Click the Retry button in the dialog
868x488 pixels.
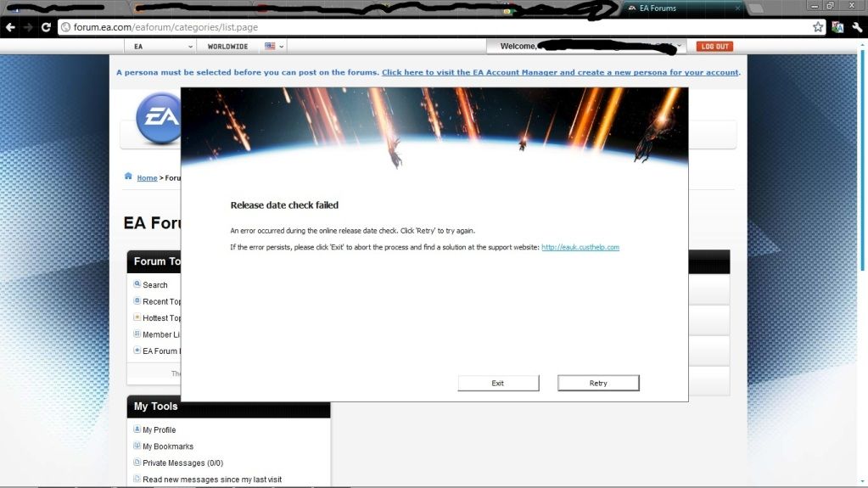click(598, 384)
